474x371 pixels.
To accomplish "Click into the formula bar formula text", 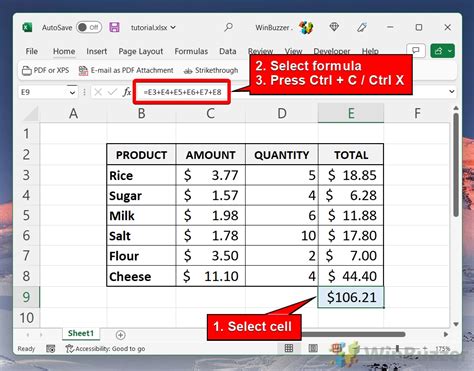I will 182,92.
